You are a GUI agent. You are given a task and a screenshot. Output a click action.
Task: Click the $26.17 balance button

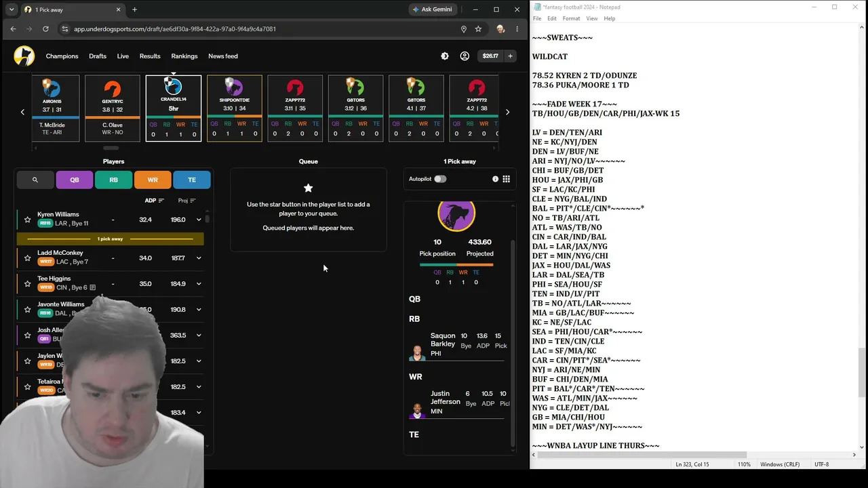coord(490,56)
